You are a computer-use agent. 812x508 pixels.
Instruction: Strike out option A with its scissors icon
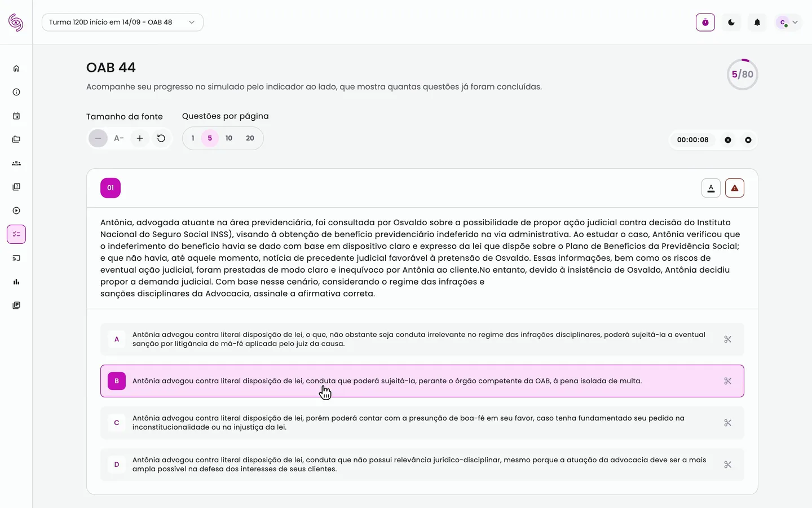(x=727, y=339)
